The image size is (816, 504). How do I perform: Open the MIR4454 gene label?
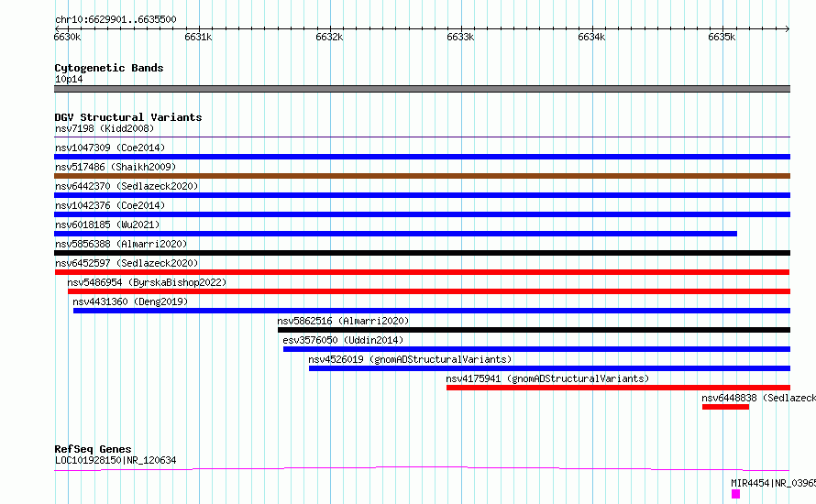[x=773, y=483]
